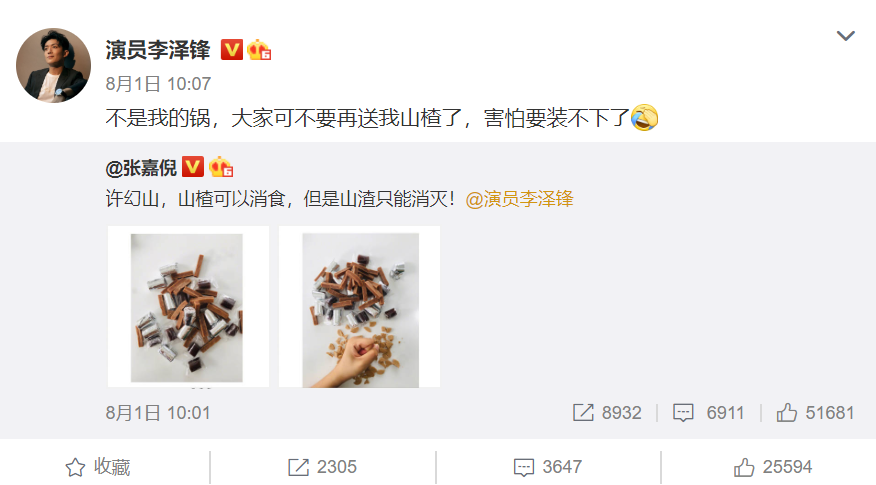
Task: Click the repost icon showing 8932
Action: 583,412
